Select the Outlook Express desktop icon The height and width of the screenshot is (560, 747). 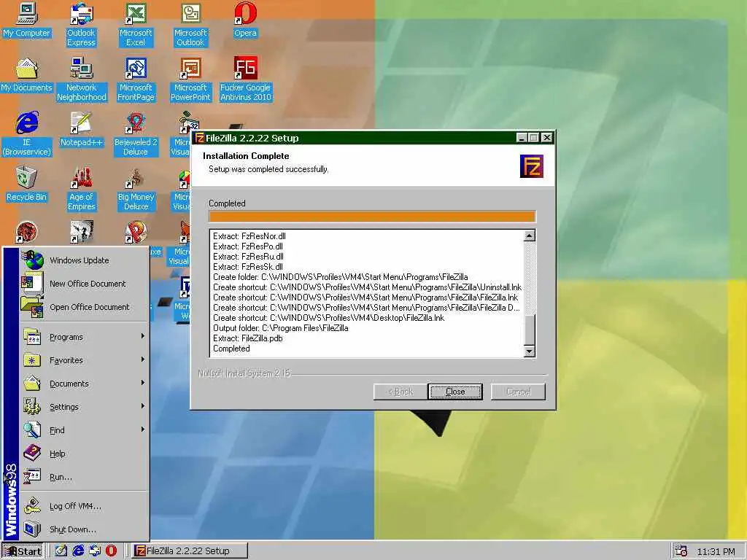(x=81, y=25)
